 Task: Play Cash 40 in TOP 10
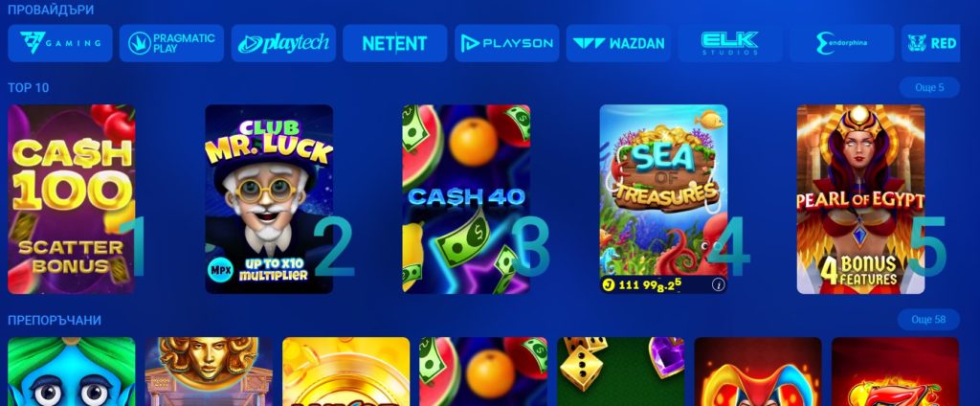click(466, 199)
